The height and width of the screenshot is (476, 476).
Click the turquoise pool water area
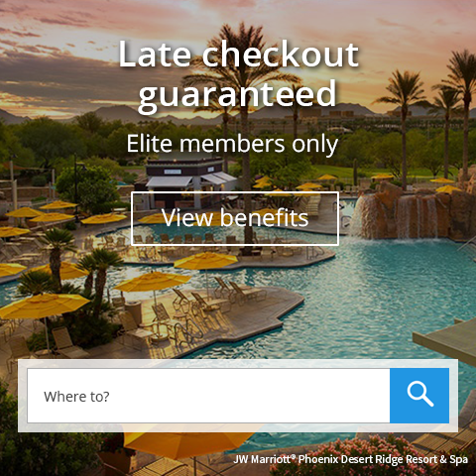(x=374, y=297)
